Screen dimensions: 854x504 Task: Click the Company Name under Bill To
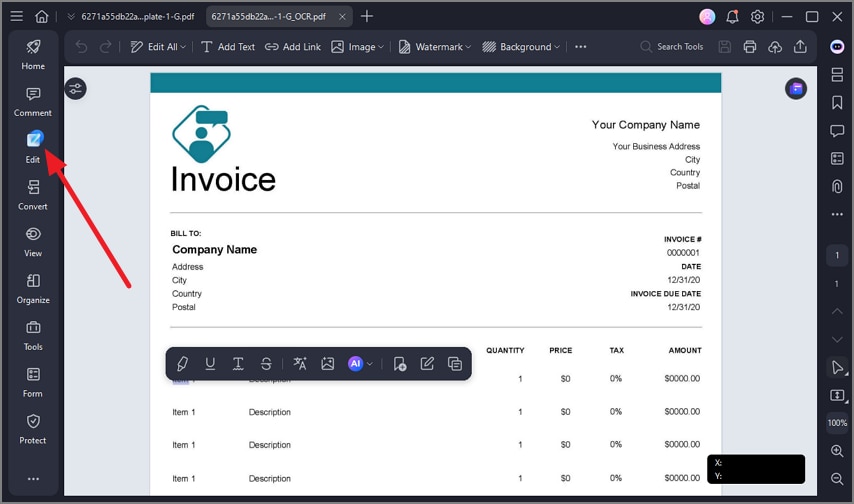[215, 250]
